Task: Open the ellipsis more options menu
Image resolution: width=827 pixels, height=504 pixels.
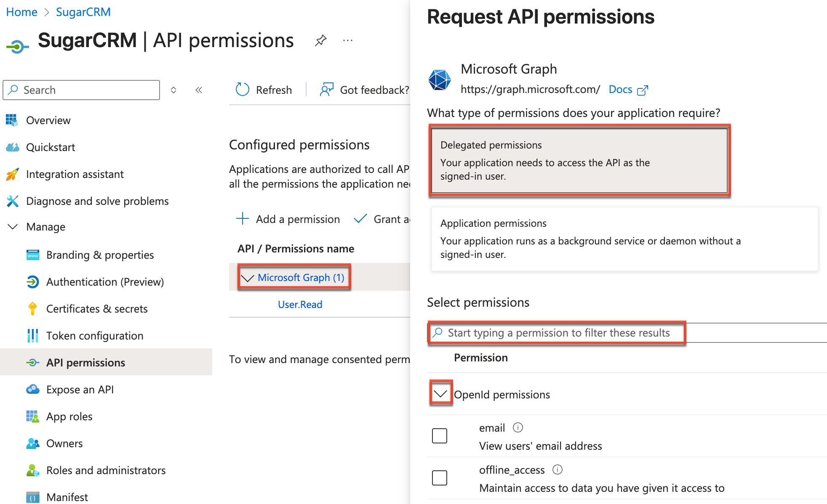Action: pyautogui.click(x=347, y=40)
